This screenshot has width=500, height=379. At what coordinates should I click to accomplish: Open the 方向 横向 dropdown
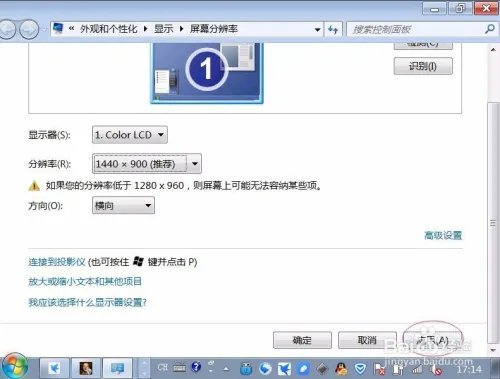pos(123,205)
